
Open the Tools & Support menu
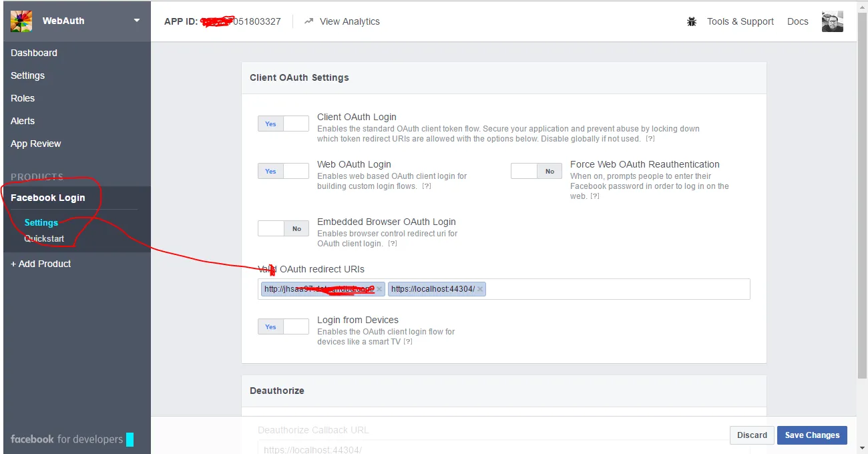coord(740,21)
